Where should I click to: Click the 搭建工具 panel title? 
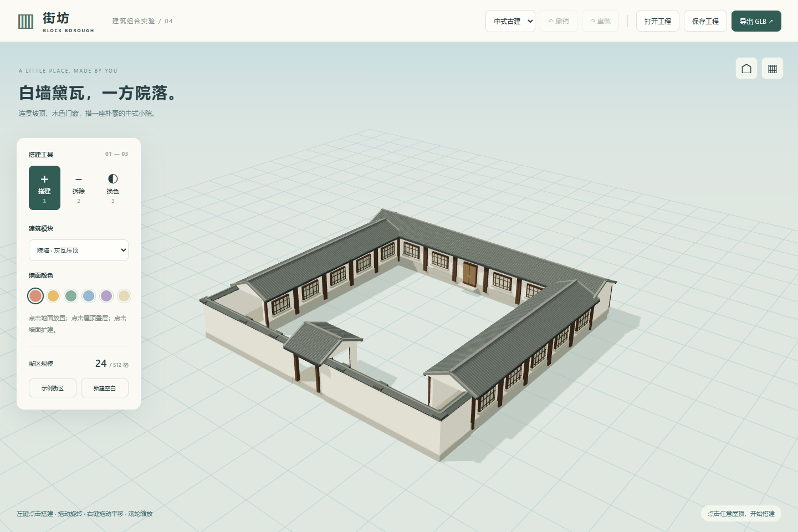tap(41, 155)
